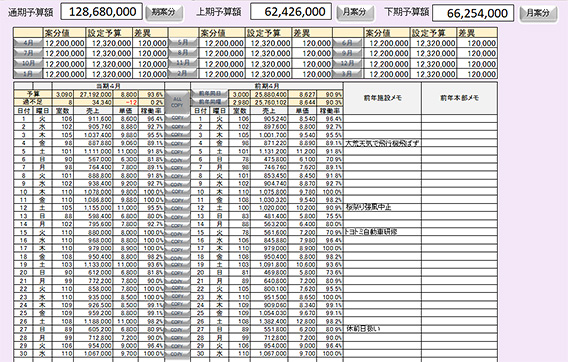Select the 3月 month button

pyautogui.click(x=347, y=74)
